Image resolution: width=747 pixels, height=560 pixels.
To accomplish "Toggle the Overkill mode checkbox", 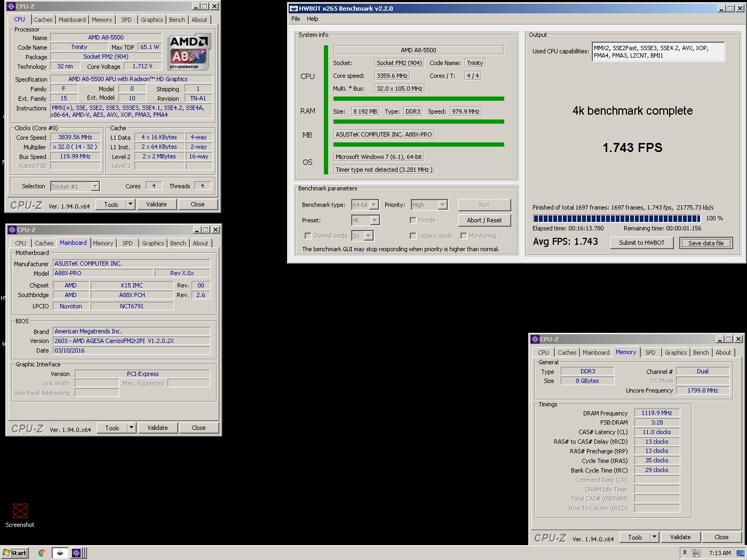I will coord(308,236).
